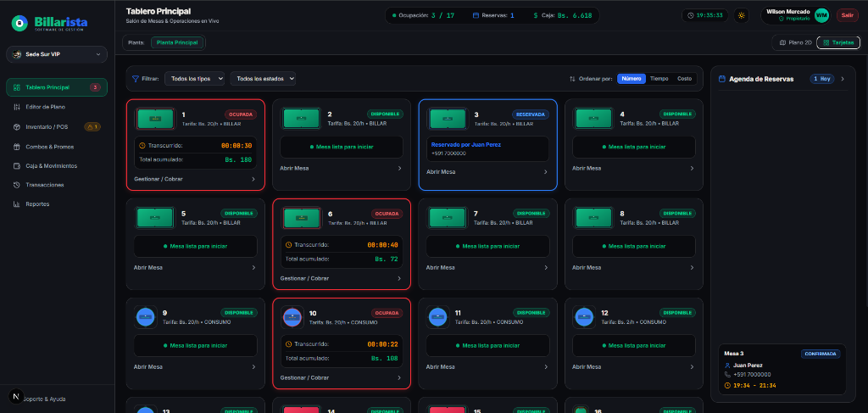Select Planta Principal floor tab
The width and height of the screenshot is (868, 413).
tap(177, 42)
